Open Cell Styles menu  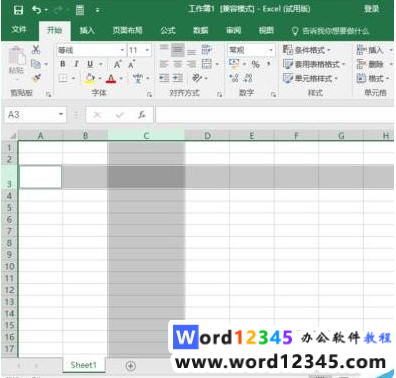[x=310, y=78]
